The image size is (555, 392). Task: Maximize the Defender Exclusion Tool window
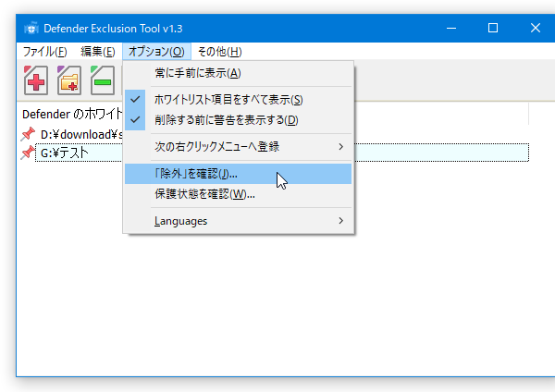tap(493, 28)
